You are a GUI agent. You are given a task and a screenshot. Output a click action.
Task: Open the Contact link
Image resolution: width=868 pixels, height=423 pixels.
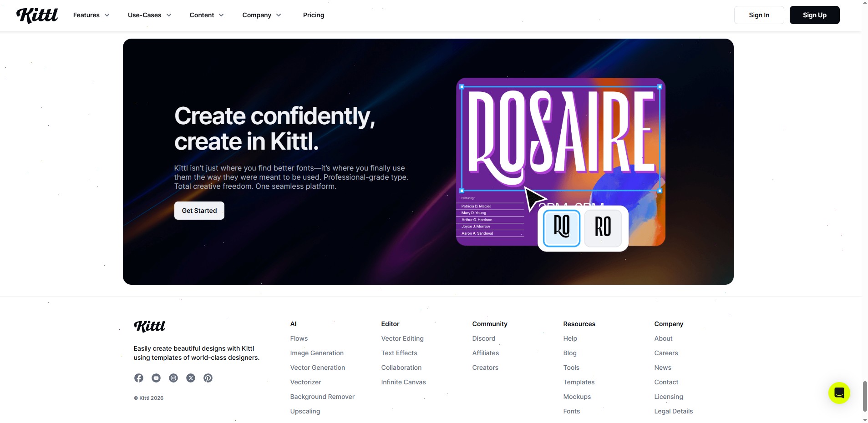pos(666,382)
